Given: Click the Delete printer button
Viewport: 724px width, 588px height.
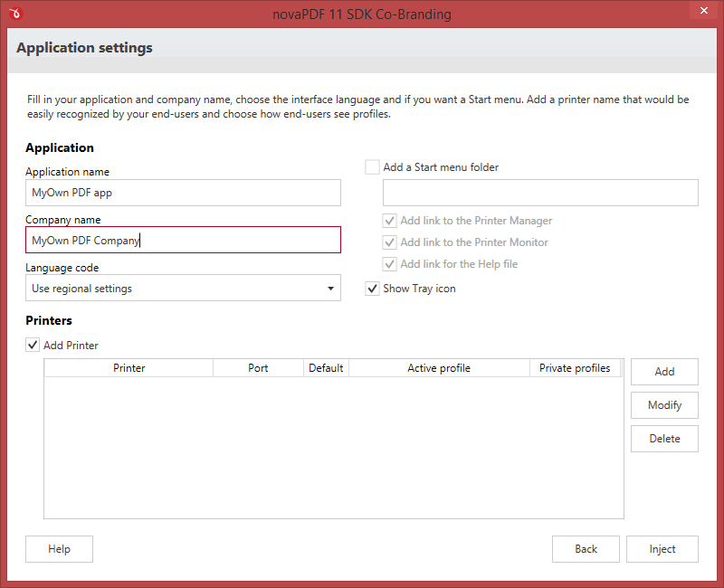Looking at the screenshot, I should 664,439.
